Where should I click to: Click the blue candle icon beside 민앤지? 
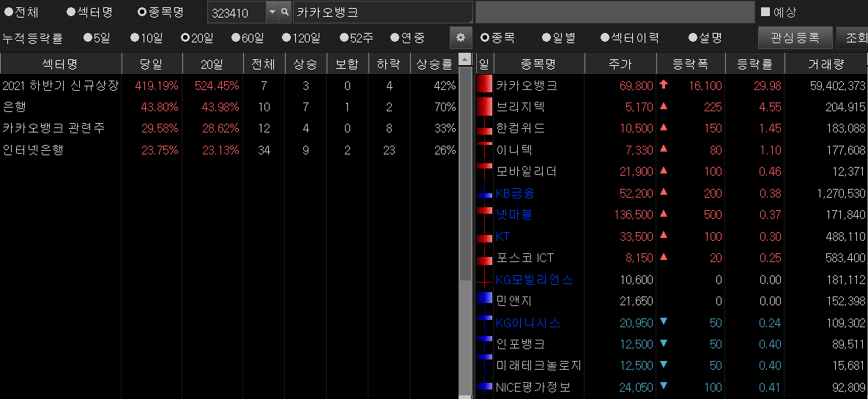pos(484,298)
